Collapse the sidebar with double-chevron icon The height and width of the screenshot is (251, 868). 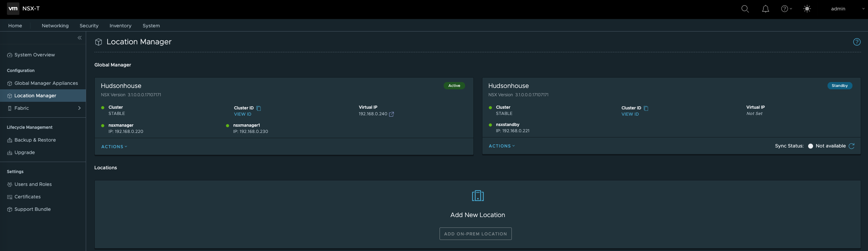coord(80,38)
